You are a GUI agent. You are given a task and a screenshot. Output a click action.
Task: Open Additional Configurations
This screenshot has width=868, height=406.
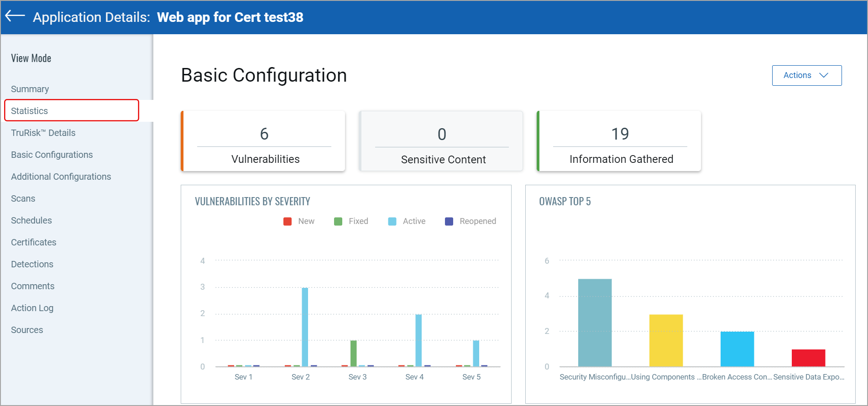click(61, 177)
